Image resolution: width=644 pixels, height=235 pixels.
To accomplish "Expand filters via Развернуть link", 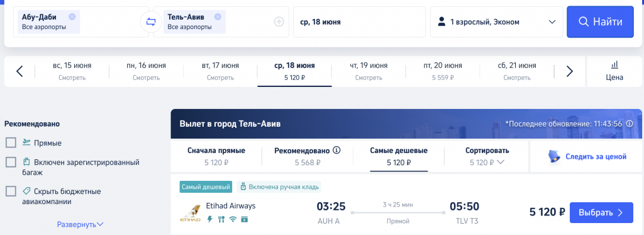I will coord(80,224).
